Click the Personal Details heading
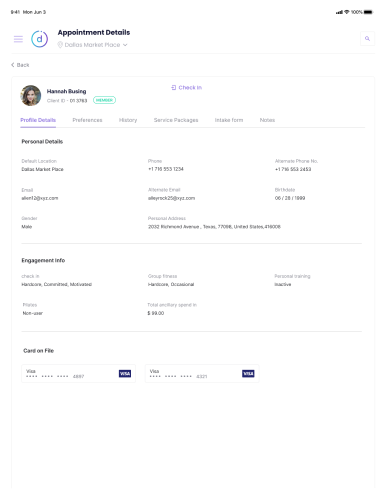Screen dimensions: 386x490 (x=42, y=142)
